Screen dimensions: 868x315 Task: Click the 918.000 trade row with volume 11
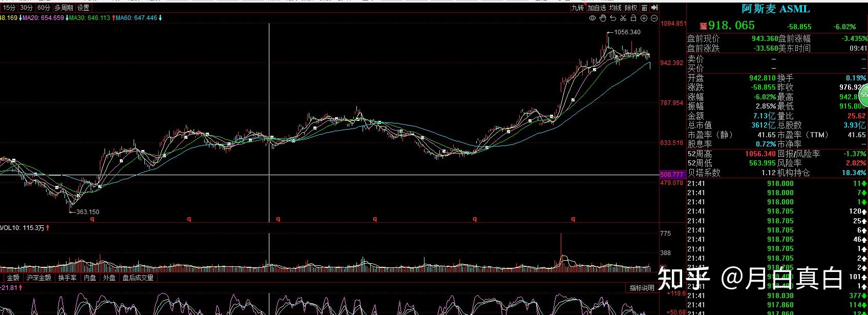point(777,183)
